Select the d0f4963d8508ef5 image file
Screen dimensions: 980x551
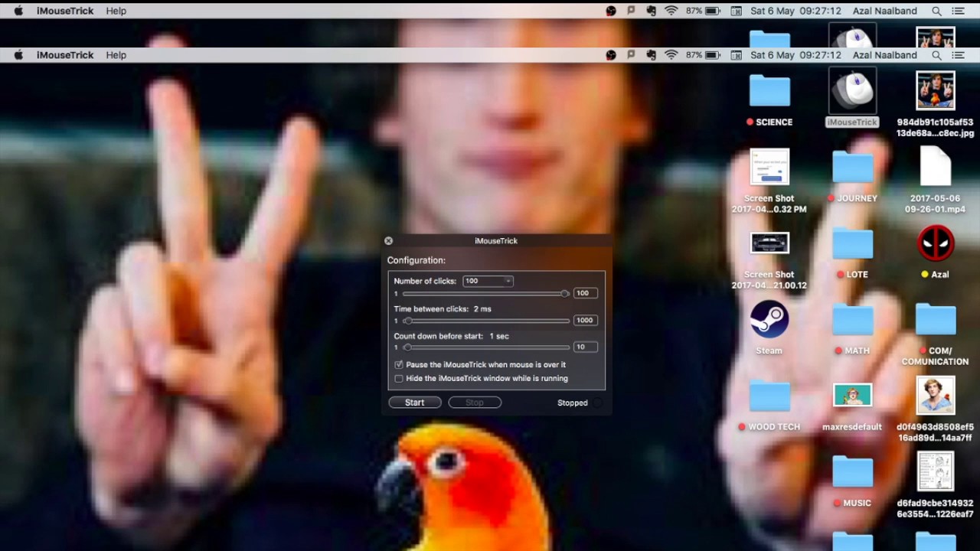point(936,396)
